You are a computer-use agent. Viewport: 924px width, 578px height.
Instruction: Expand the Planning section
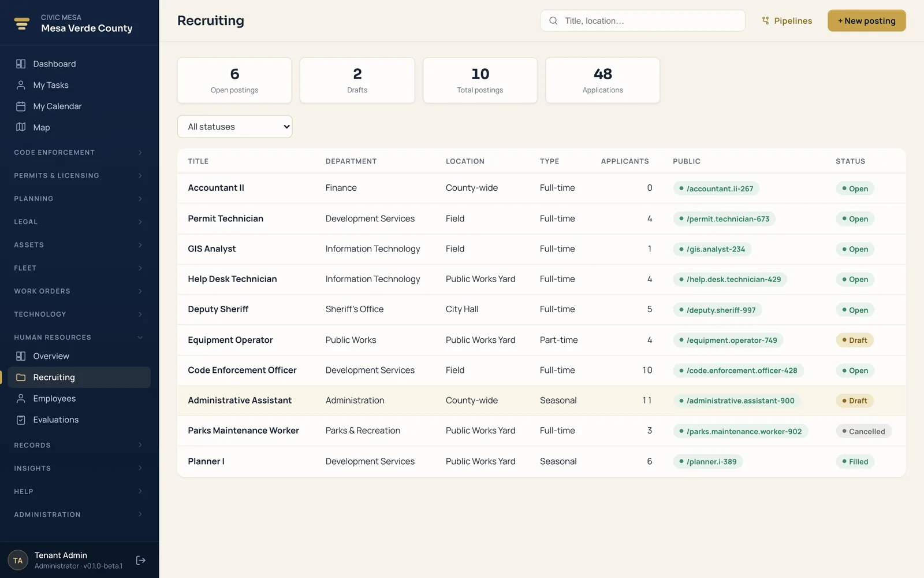tap(79, 199)
